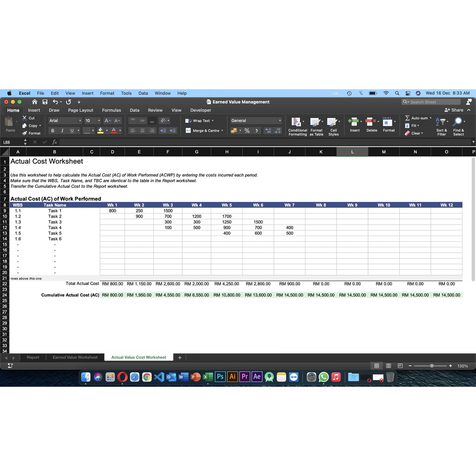476x476 pixels.
Task: Click the Copy icon
Action: point(24,126)
